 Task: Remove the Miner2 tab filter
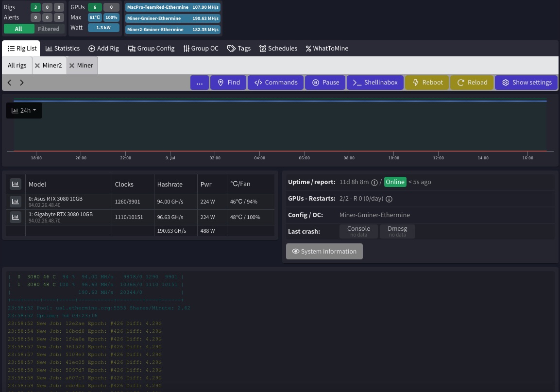coord(38,65)
